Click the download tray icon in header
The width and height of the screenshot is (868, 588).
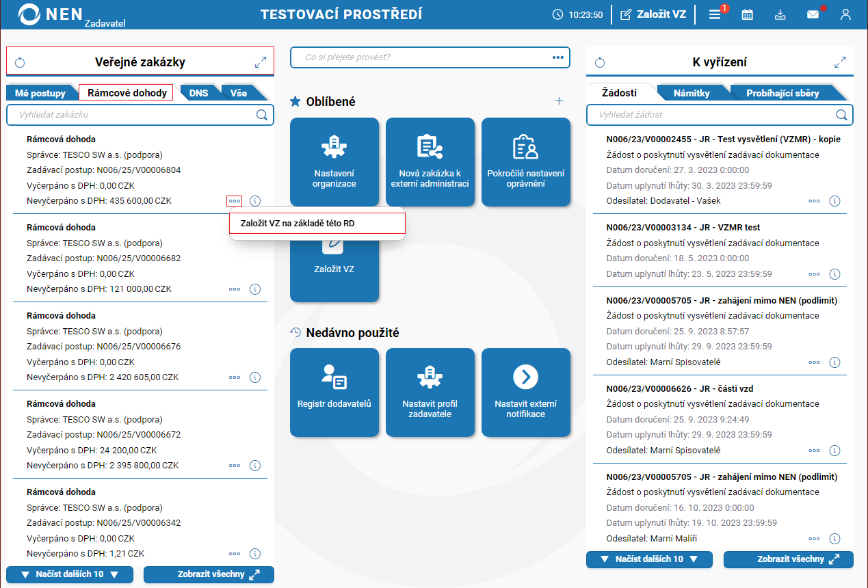pyautogui.click(x=780, y=14)
